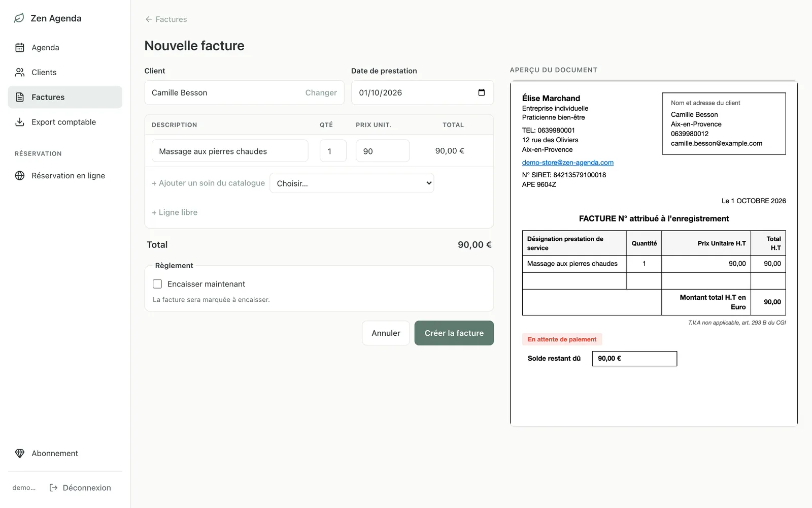Click the Déconnexion logout arrow icon

tap(53, 488)
